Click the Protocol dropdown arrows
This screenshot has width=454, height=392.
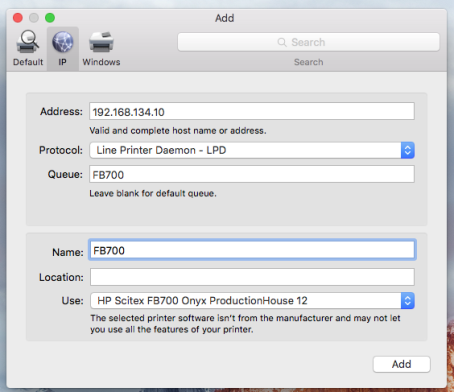click(x=408, y=150)
